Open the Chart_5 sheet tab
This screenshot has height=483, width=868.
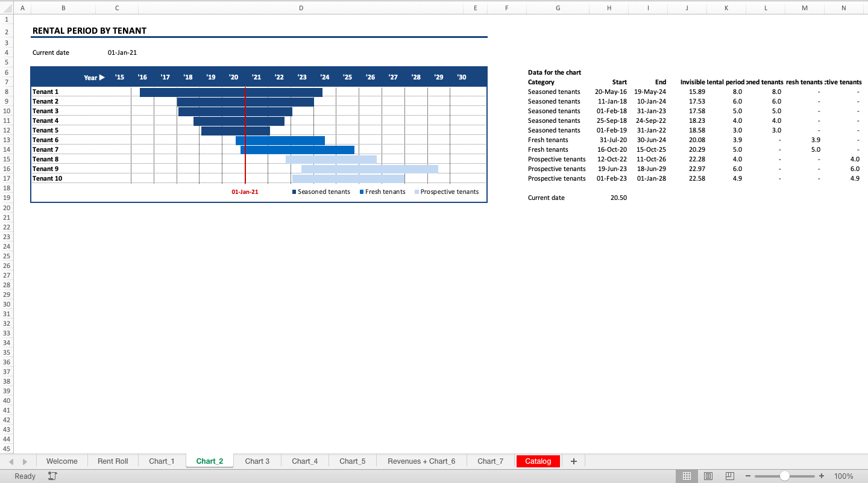[x=353, y=461]
